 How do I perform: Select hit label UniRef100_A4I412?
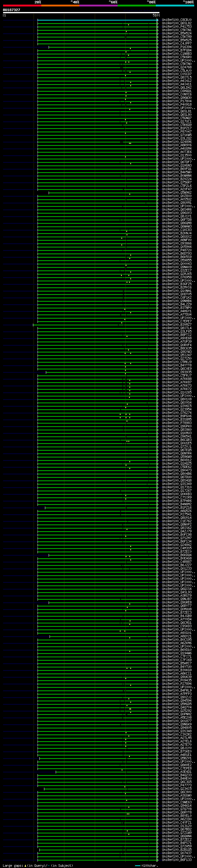coord(177,81)
